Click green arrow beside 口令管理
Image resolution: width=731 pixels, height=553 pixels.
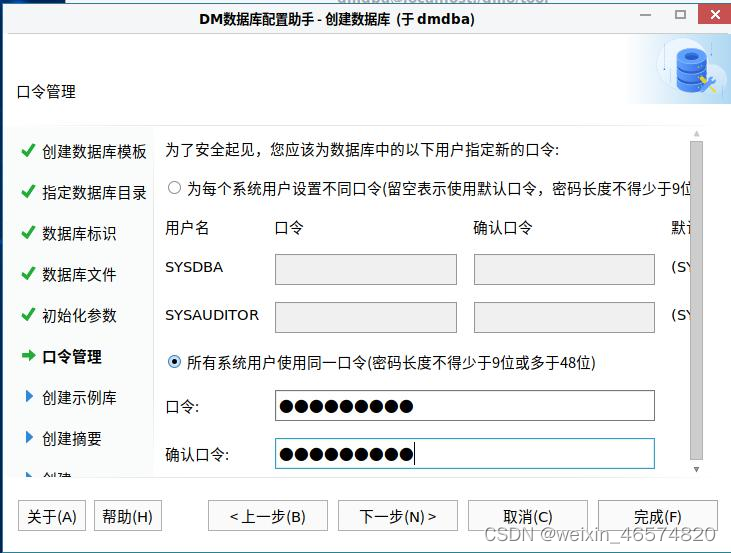click(x=28, y=355)
